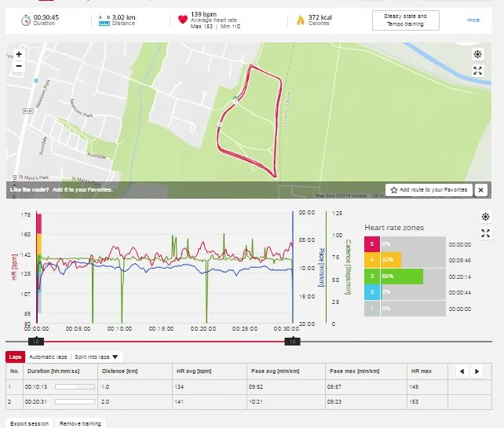Click the Export session button
Viewport: 504px width, 428px height.
click(29, 423)
